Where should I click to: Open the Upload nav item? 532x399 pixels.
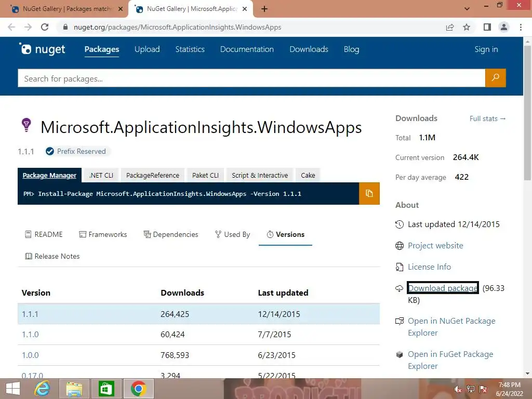[x=147, y=49]
